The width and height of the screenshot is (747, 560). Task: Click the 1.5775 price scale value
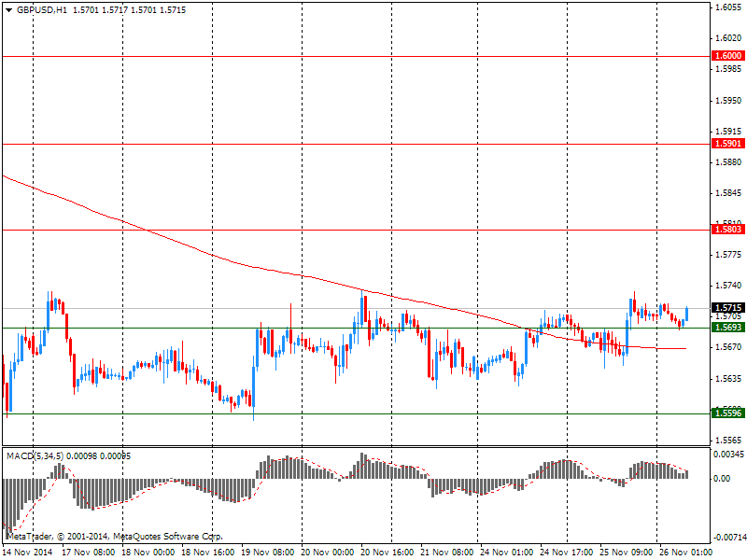click(x=728, y=255)
